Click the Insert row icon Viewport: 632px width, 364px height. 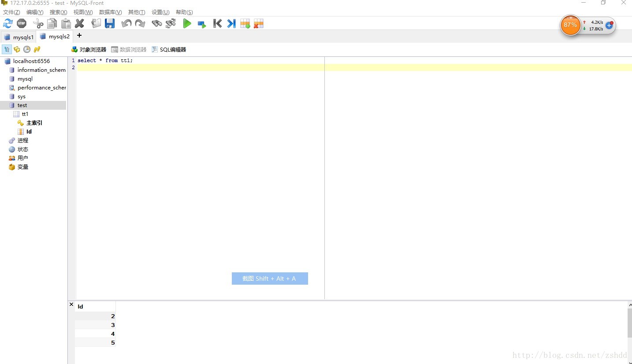pos(245,24)
